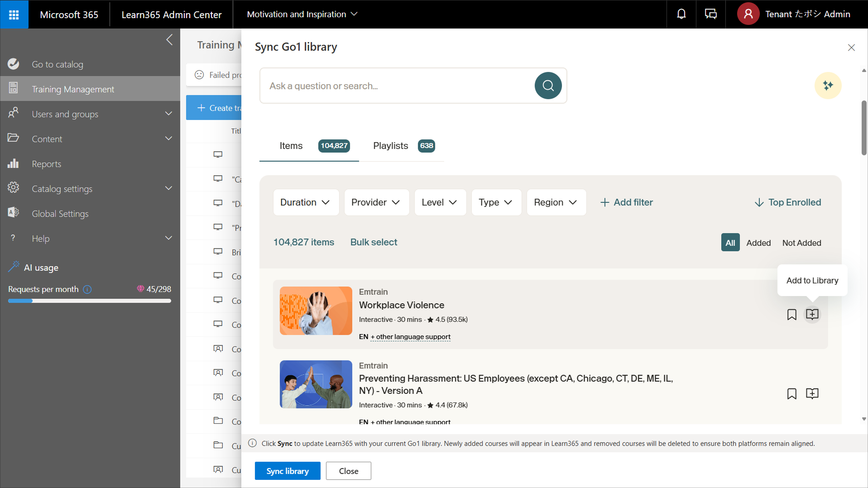This screenshot has height=488, width=868.
Task: Bookmark the Workplace Violence course
Action: pos(791,315)
